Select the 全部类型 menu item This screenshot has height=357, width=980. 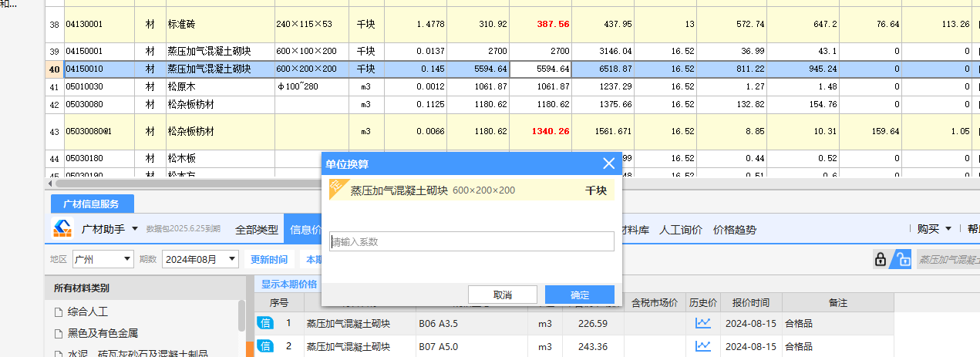257,229
